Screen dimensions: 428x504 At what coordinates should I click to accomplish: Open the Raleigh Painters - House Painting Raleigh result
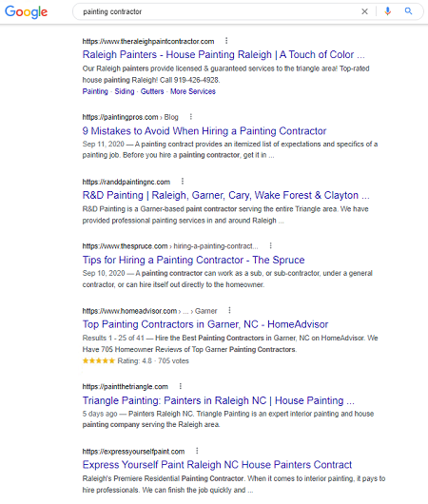coord(224,54)
